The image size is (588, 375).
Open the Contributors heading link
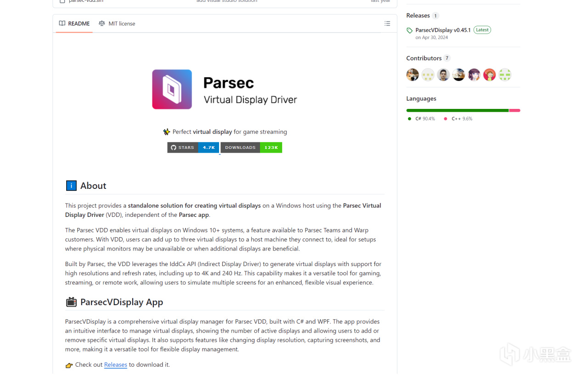[x=424, y=58]
